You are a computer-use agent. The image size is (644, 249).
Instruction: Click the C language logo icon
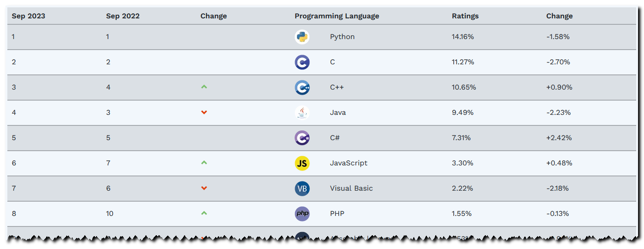point(302,62)
